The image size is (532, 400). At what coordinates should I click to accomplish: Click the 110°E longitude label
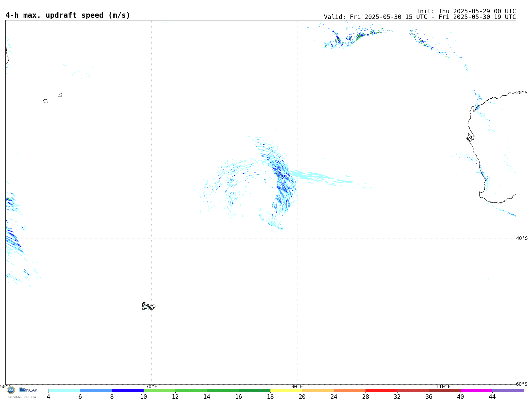click(443, 387)
